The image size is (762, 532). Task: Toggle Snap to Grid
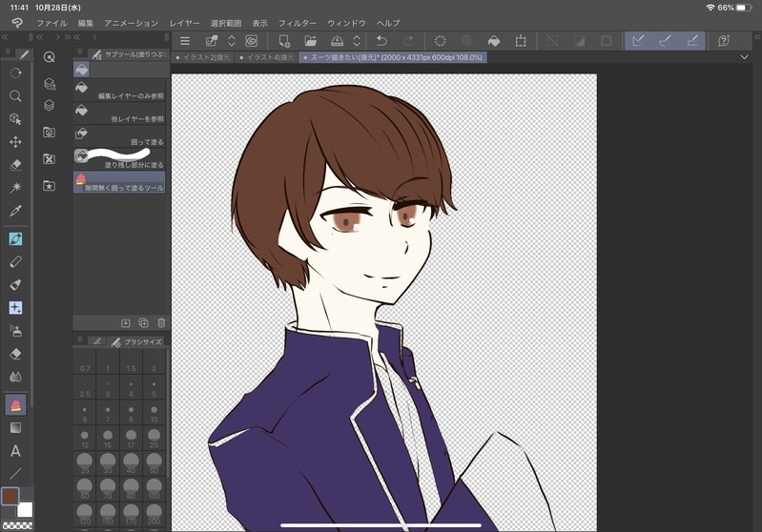click(692, 41)
